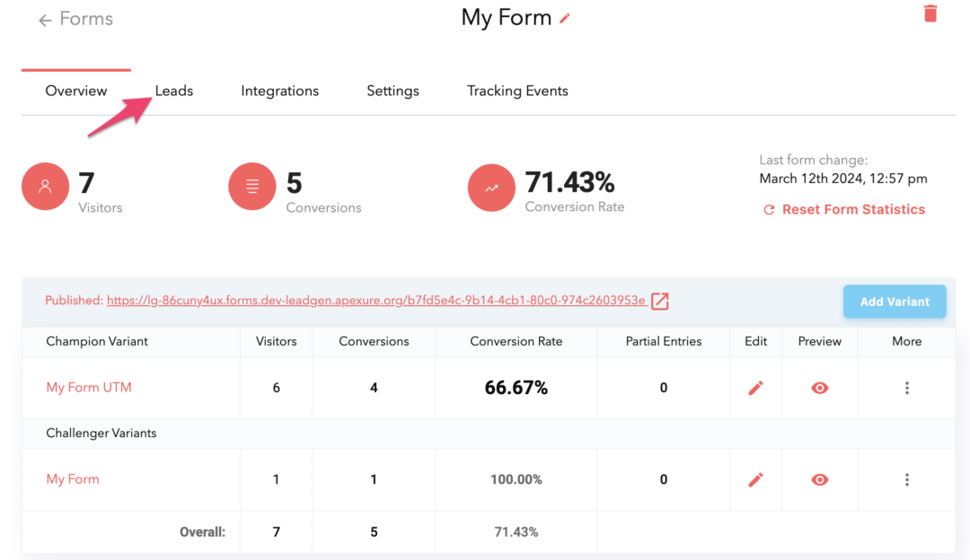
Task: Edit the My Form UTM variant with pencil icon
Action: 755,388
